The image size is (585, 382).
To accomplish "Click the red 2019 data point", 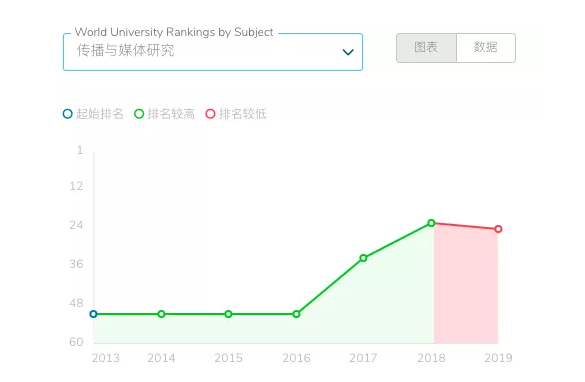I will tap(498, 229).
